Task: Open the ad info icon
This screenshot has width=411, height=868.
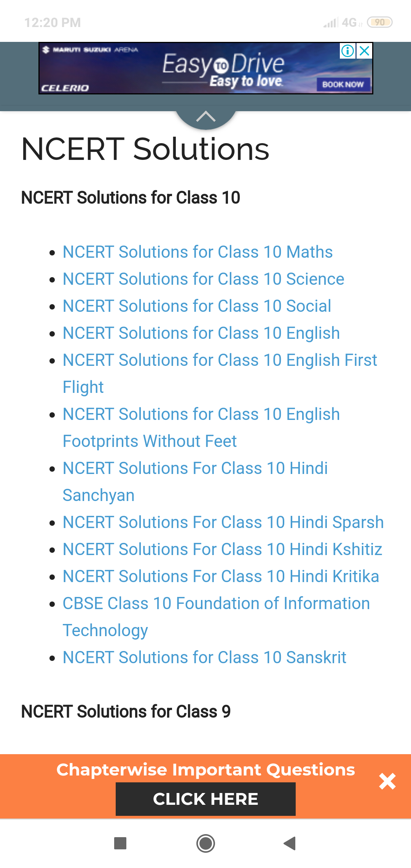Action: [x=347, y=51]
